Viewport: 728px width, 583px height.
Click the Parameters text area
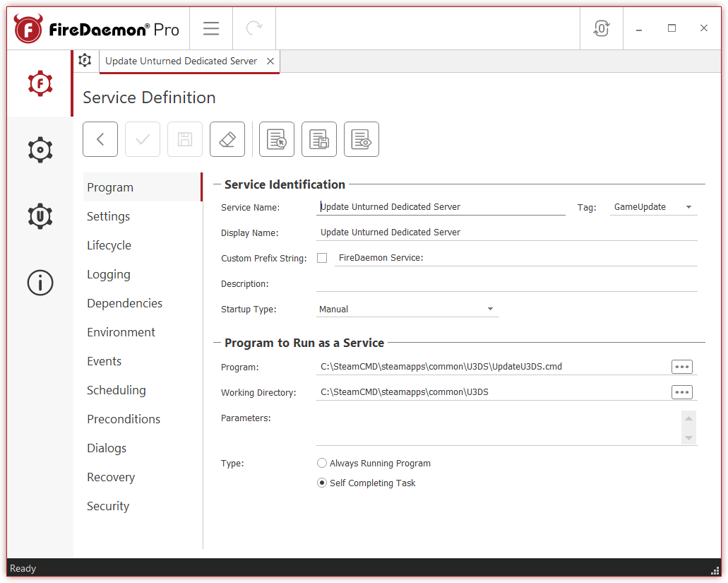click(x=499, y=428)
